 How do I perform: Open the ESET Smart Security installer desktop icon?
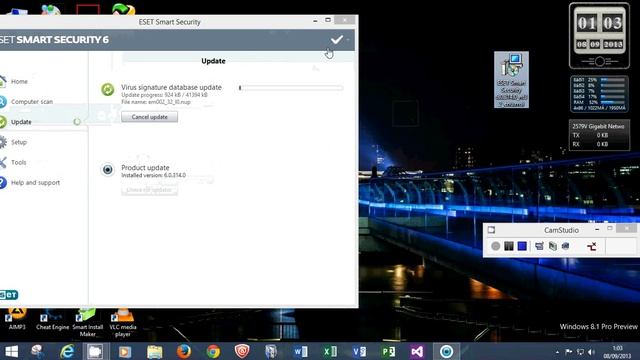pos(511,80)
